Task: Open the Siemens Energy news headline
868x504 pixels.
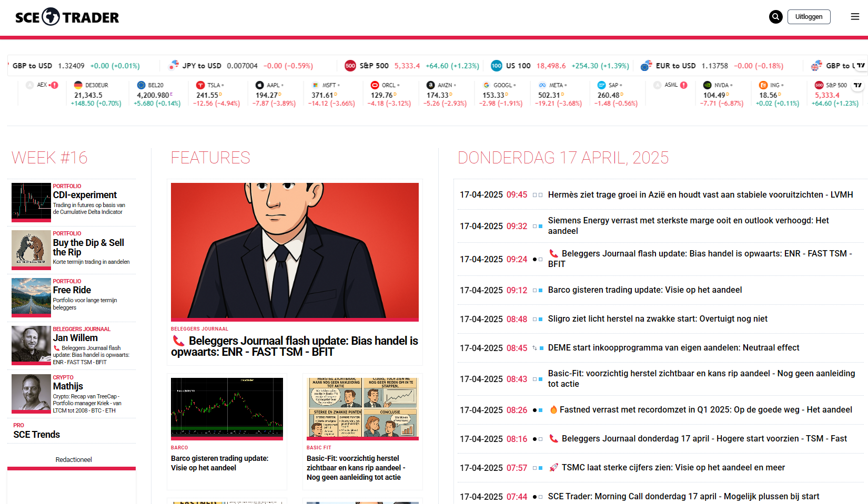Action: [688, 226]
